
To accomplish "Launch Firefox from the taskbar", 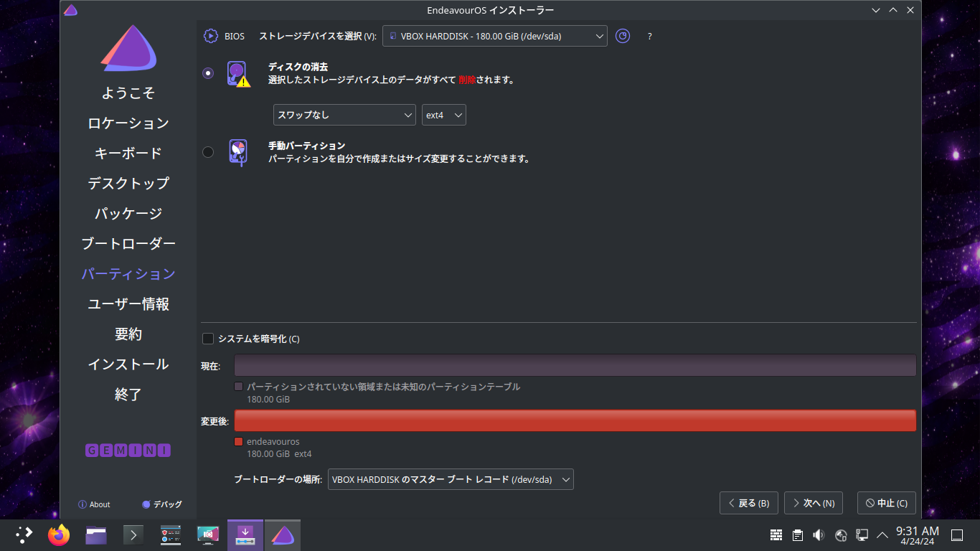I will tap(59, 534).
